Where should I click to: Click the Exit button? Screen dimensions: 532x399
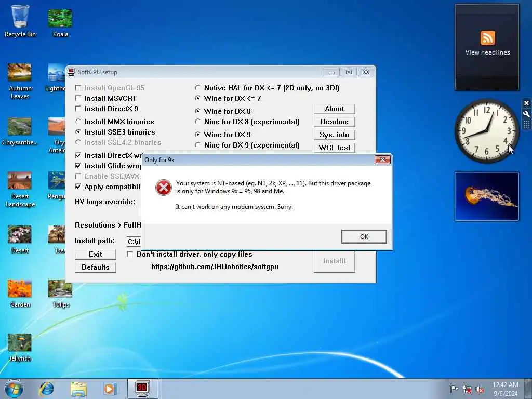coord(96,255)
